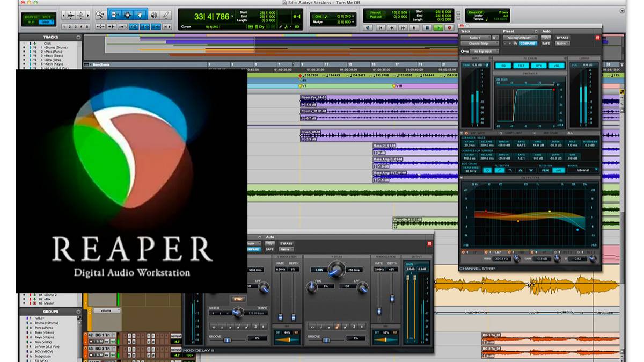644x362 pixels.
Task: Click the triplet 3 button under Meter
Action: click(255, 327)
